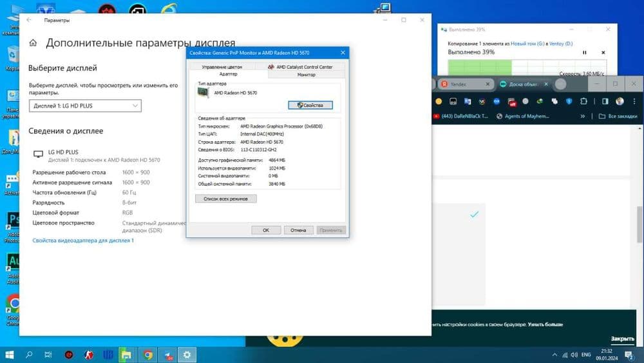Open Adobe Photoshop desktop shortcut

[x=12, y=228]
